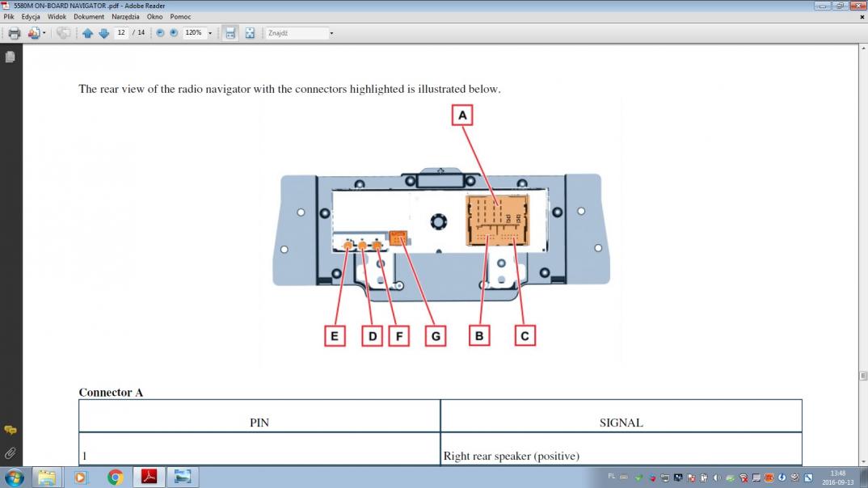Open the Widok menu
This screenshot has width=868, height=488.
(x=57, y=17)
